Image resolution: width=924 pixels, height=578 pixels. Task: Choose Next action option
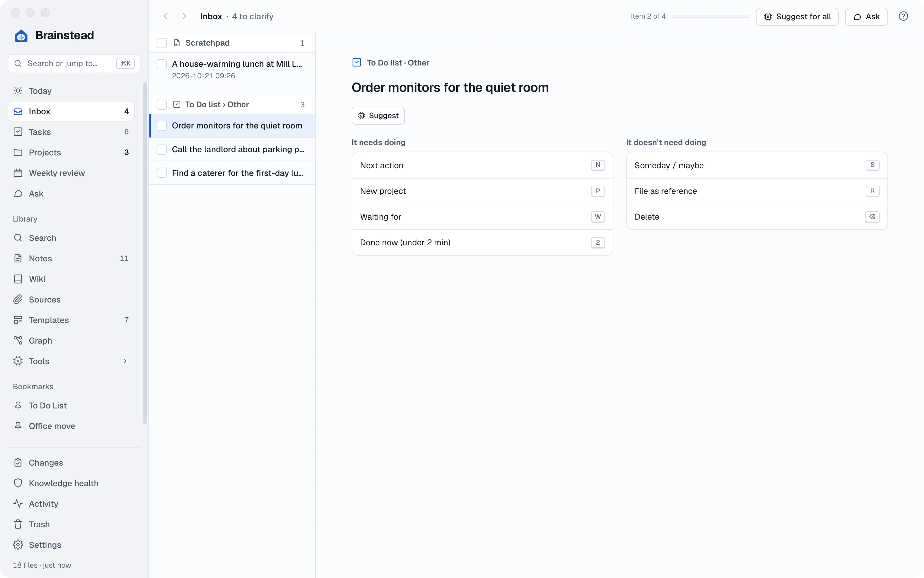click(482, 165)
